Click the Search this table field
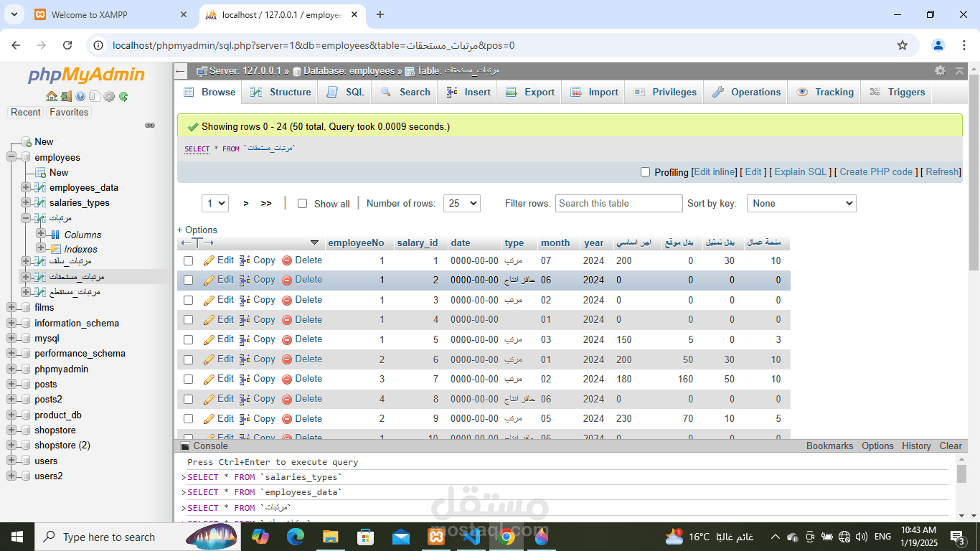Image resolution: width=980 pixels, height=551 pixels. tap(619, 203)
